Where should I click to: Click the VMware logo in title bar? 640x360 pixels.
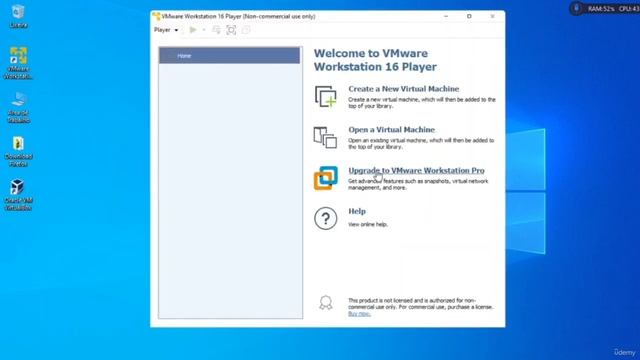pyautogui.click(x=156, y=16)
